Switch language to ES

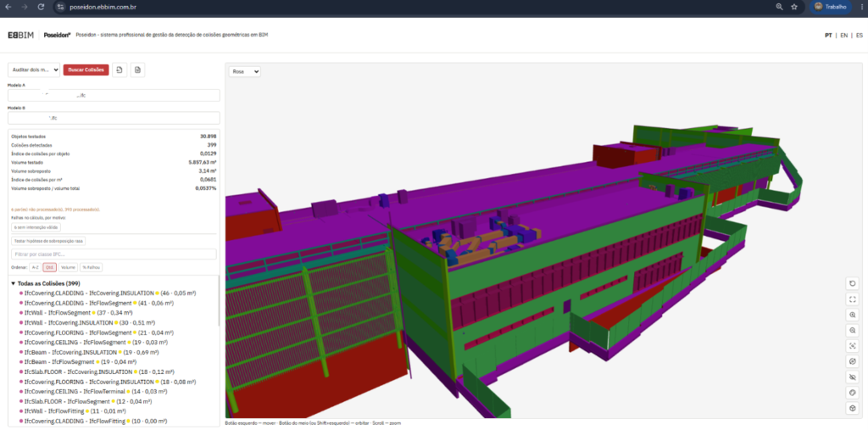click(860, 36)
